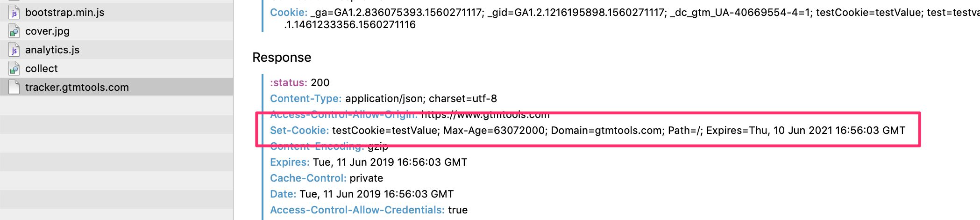
Task: Click the tracker.gtmtools.com document icon
Action: point(14,87)
